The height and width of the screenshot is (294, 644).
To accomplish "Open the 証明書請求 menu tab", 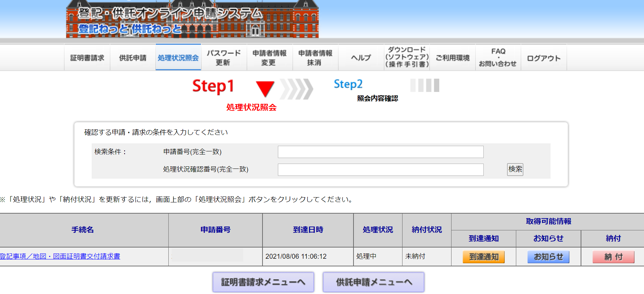I will tap(87, 58).
